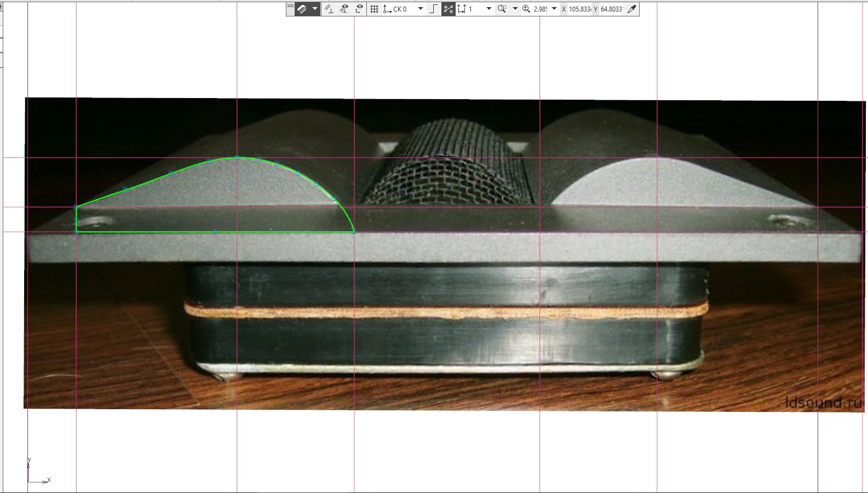Click the highlighted connected-nodes toggle icon

click(x=449, y=9)
